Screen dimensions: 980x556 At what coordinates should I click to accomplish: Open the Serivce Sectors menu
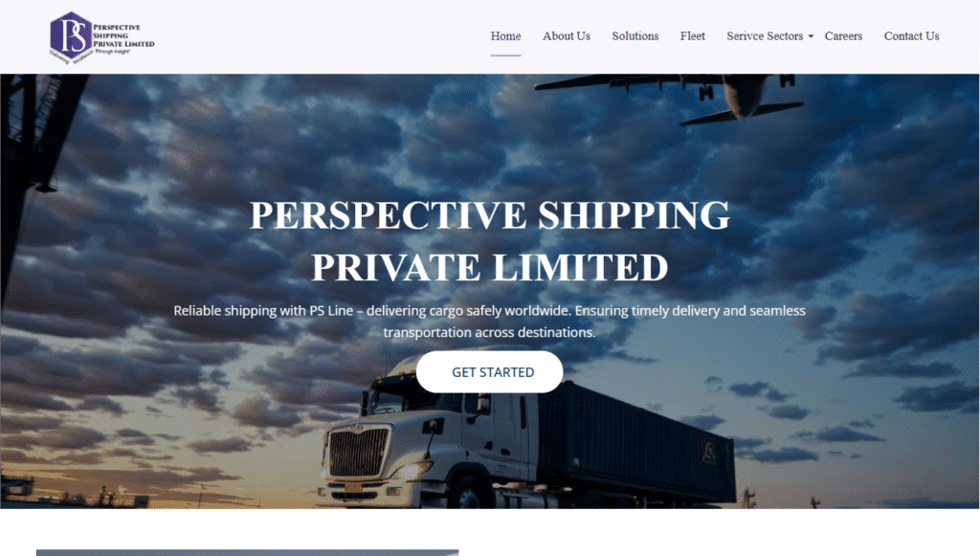click(x=765, y=36)
